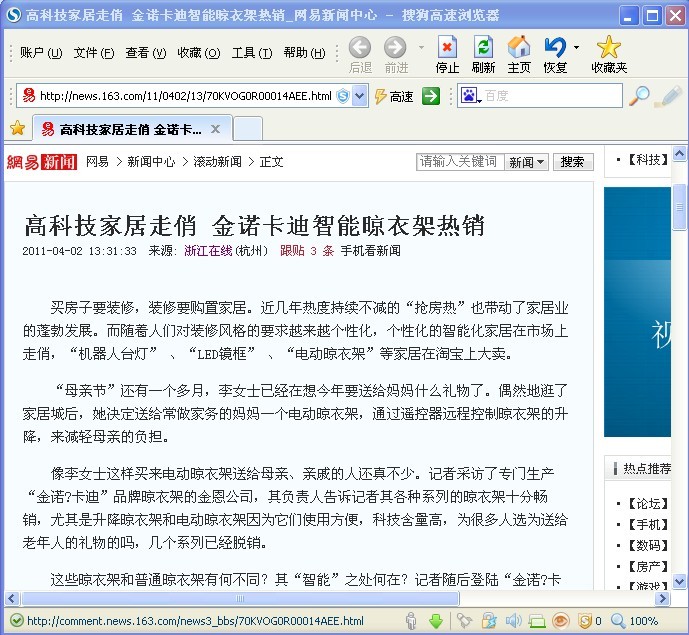This screenshot has height=635, width=689.
Task: Open the forward/back history dropdown arrow
Action: (x=421, y=47)
